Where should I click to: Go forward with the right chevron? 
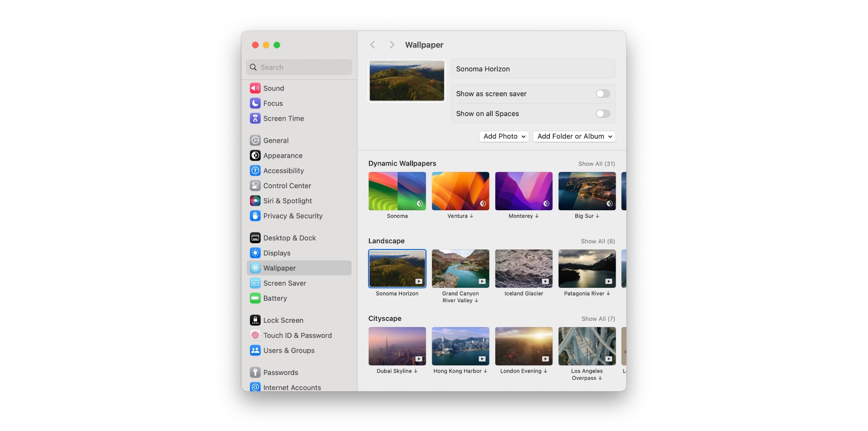click(x=392, y=45)
